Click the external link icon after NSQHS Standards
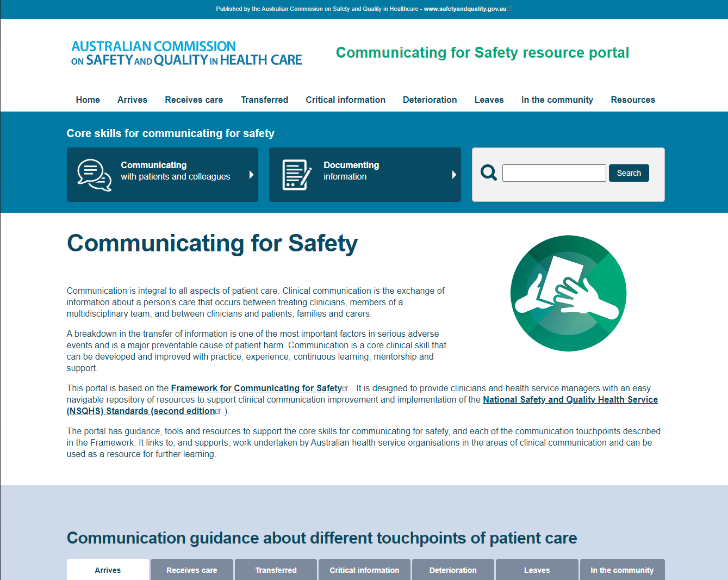Image resolution: width=728 pixels, height=580 pixels. [x=218, y=410]
